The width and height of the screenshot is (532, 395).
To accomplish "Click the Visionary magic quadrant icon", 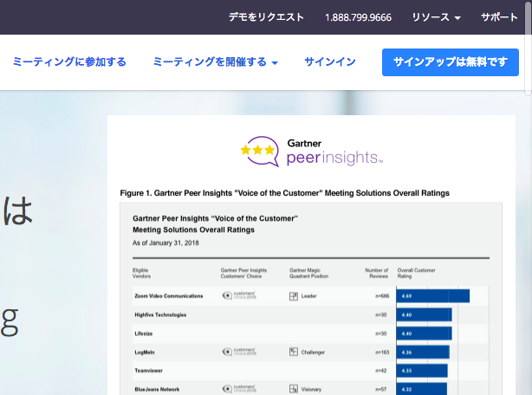I will 294,390.
